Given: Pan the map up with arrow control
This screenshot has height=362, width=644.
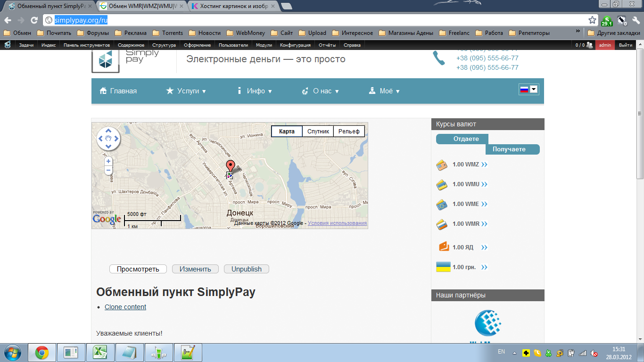Looking at the screenshot, I should coord(108,131).
